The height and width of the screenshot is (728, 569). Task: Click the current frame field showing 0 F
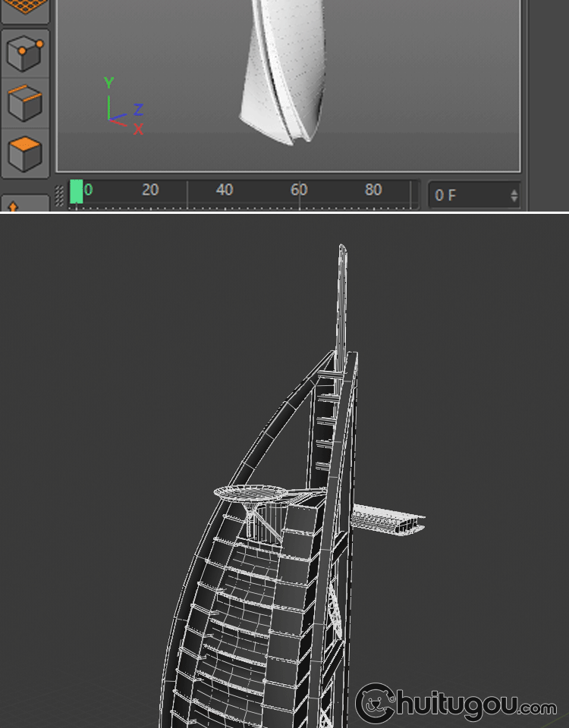(x=473, y=195)
